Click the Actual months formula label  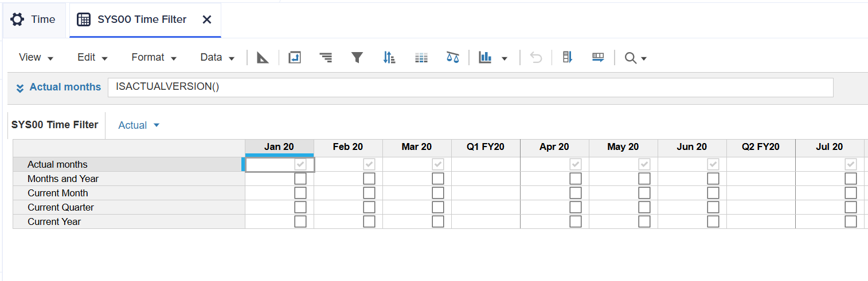(65, 87)
